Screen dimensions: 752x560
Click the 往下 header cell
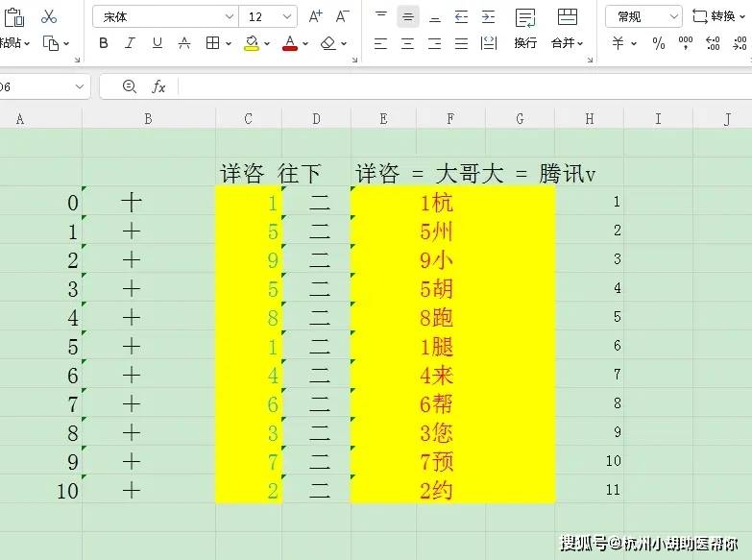point(300,173)
